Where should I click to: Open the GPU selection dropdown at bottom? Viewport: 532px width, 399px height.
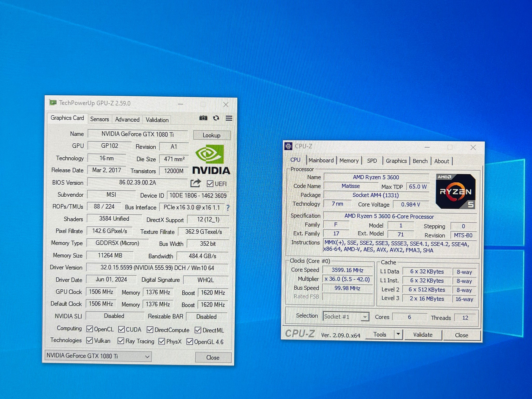pos(147,356)
